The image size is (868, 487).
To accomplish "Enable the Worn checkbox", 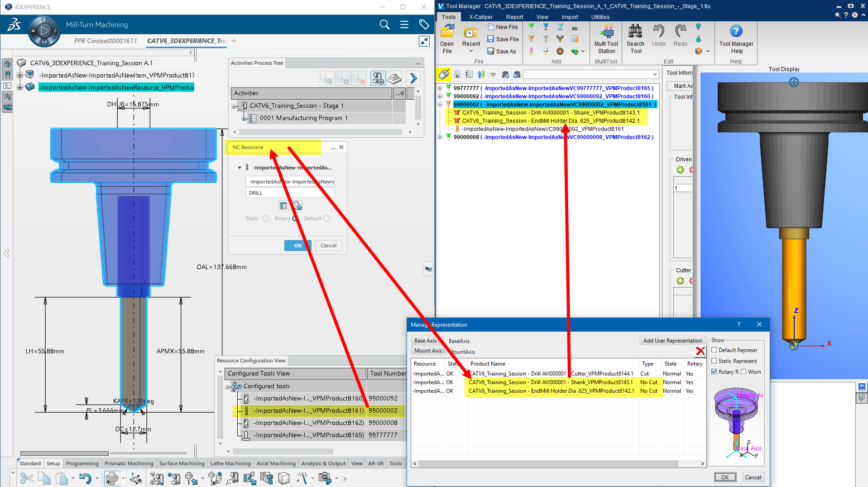I will click(743, 372).
